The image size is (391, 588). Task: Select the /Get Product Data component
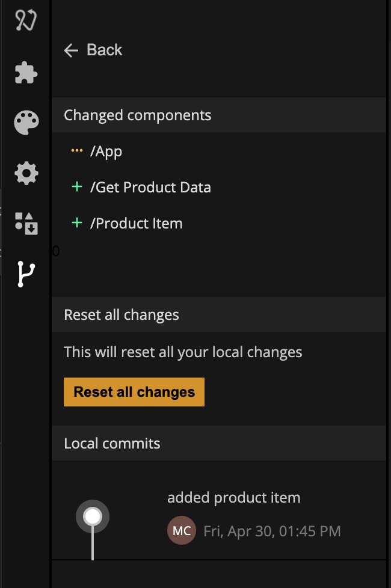pyautogui.click(x=219, y=187)
